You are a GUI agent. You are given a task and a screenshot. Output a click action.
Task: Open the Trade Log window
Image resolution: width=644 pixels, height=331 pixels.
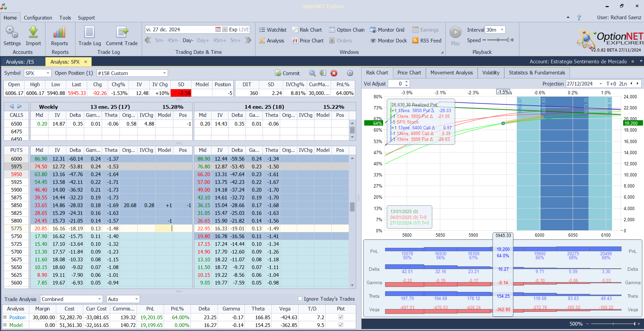click(x=90, y=36)
